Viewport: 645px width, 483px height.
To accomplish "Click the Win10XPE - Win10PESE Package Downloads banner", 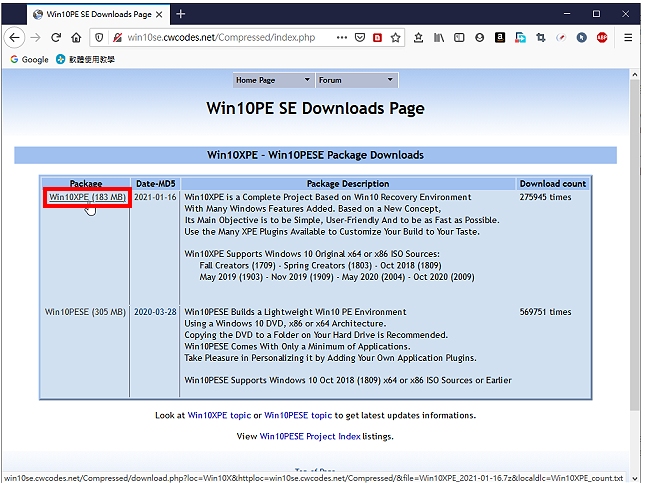I will 316,155.
